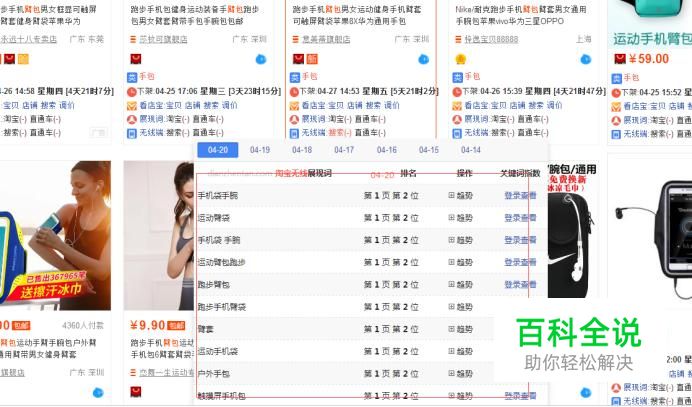Click 宝贝 link in 悦逸宝贝88888 card's 看店宝 row

pos(498,106)
